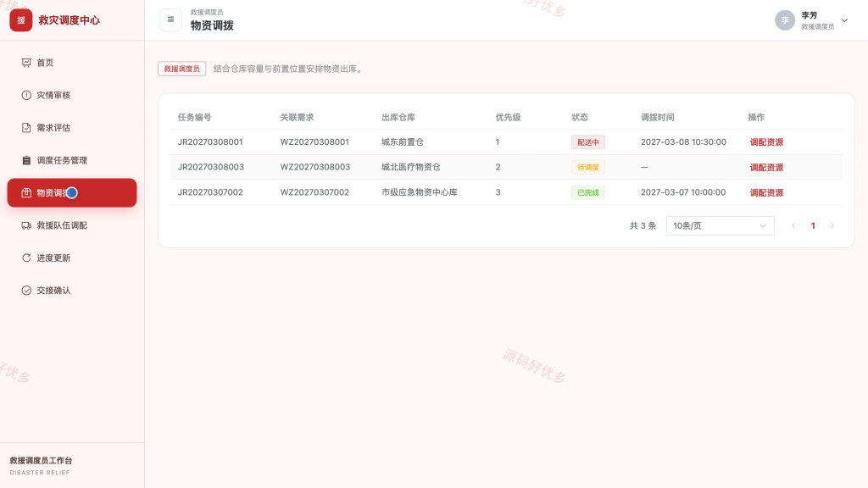Click the 关联需求 column header
This screenshot has width=868, height=488.
pos(297,117)
